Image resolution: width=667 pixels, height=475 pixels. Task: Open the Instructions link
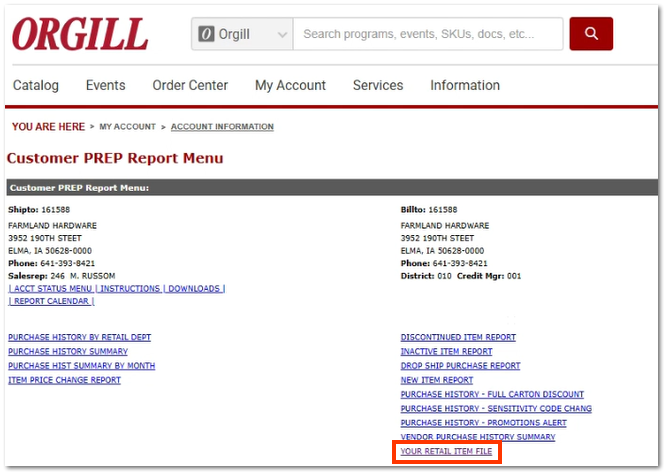point(129,289)
